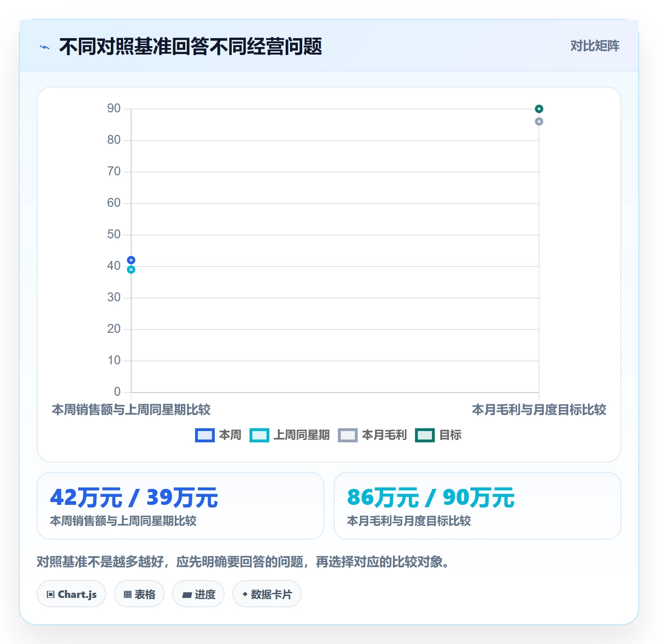Toggle the 上周同星期 legend item

click(x=290, y=435)
